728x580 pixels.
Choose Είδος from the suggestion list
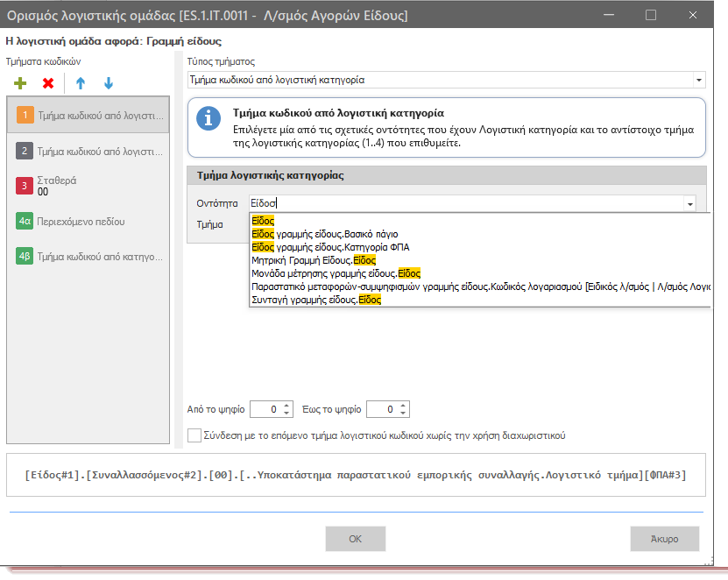(x=263, y=221)
